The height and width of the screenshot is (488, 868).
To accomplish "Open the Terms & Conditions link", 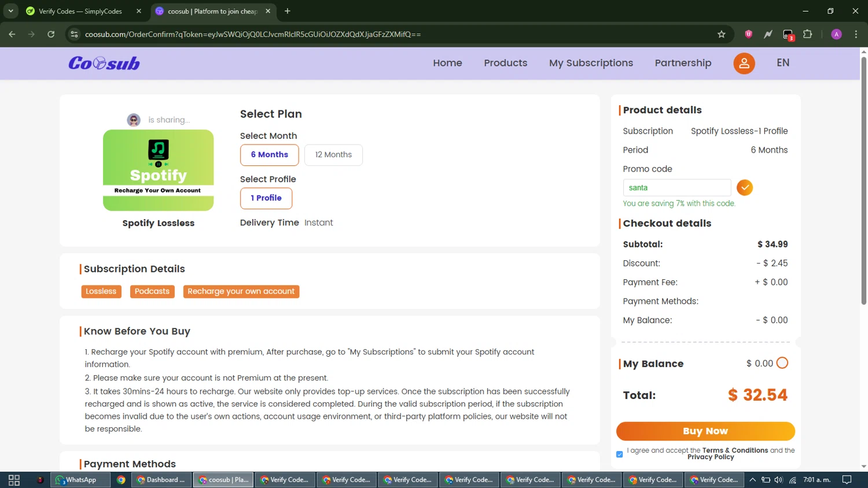I will [735, 450].
